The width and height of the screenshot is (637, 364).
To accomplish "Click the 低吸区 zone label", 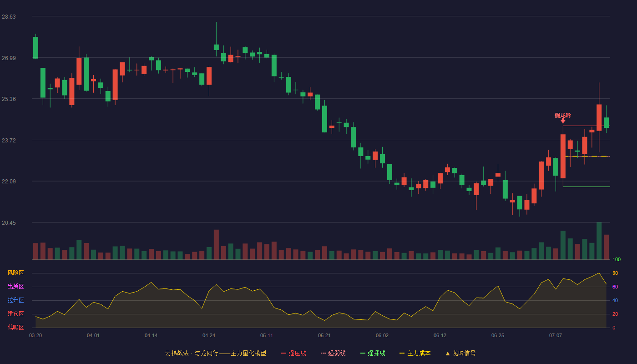I will [15, 327].
